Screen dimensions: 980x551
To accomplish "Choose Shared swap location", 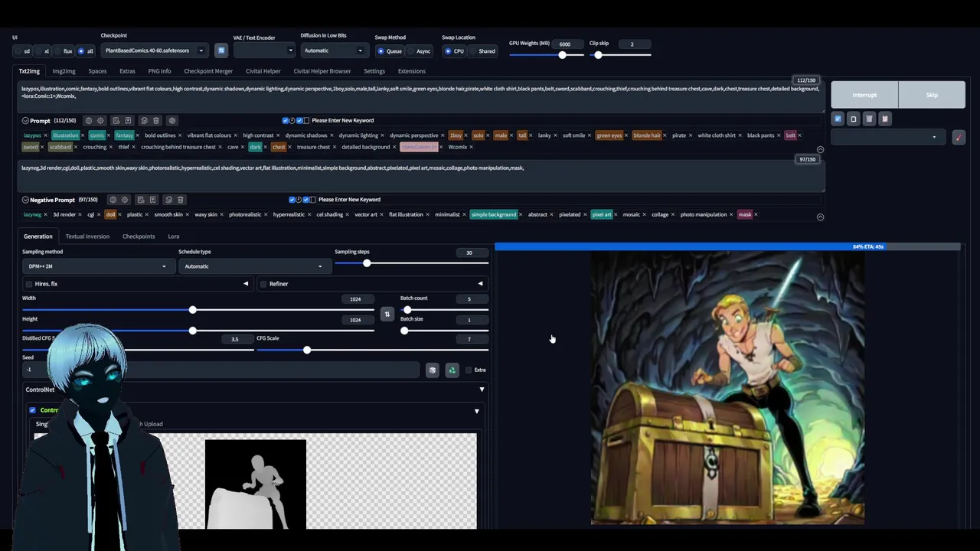I will (482, 51).
